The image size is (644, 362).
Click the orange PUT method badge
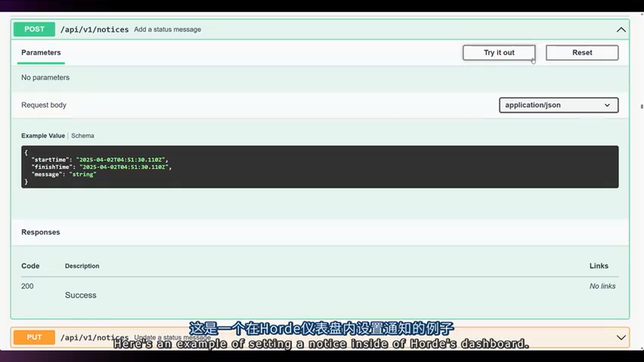tap(34, 337)
